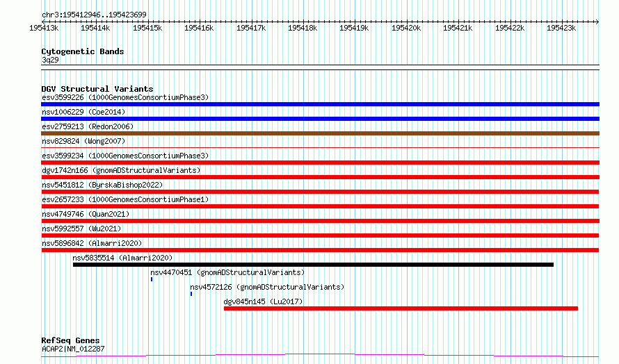
Task: Open esv2657233 1000GenomesConsortiumPhase1 label
Action: (125, 199)
